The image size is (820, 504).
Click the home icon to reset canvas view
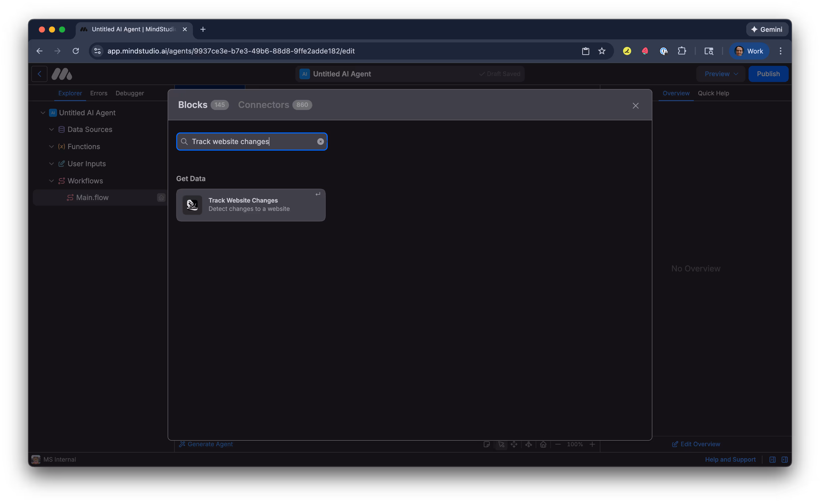pos(543,444)
